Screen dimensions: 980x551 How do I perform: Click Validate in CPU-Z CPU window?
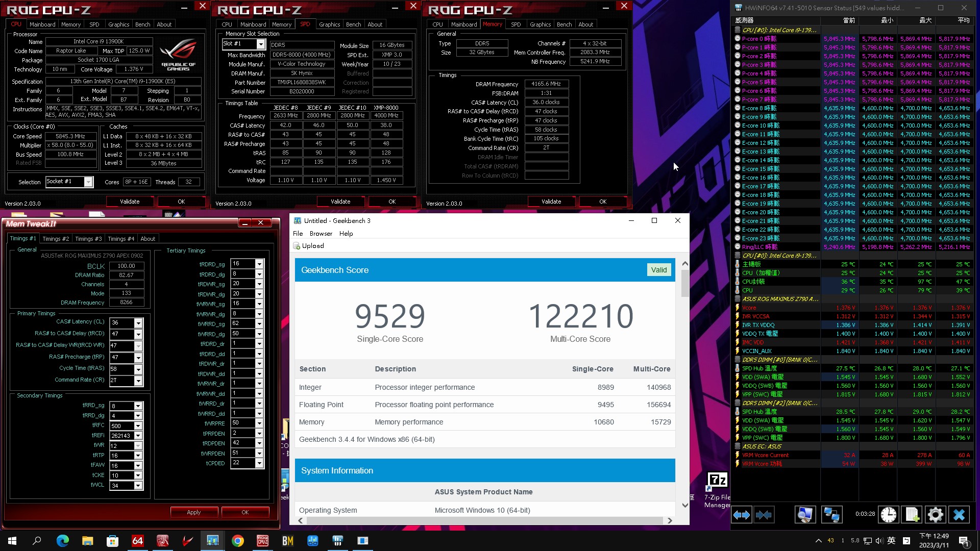[x=130, y=202]
